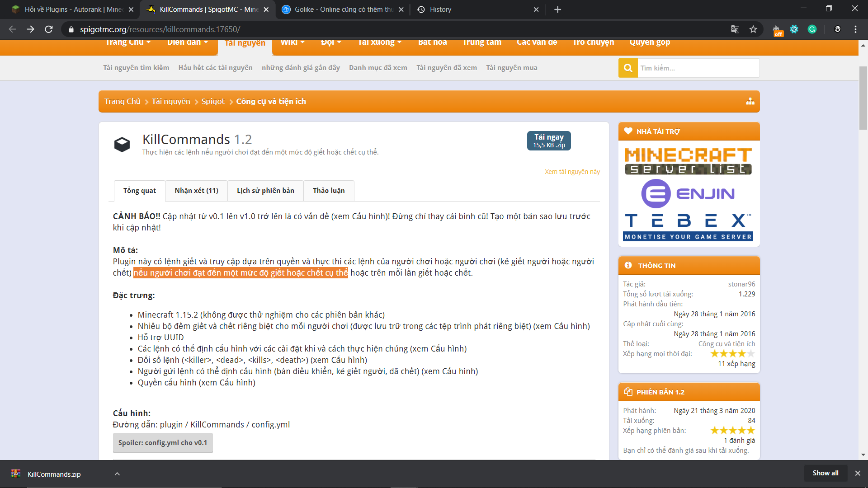Click the orange search magnifier icon
The height and width of the screenshot is (488, 868).
[628, 68]
